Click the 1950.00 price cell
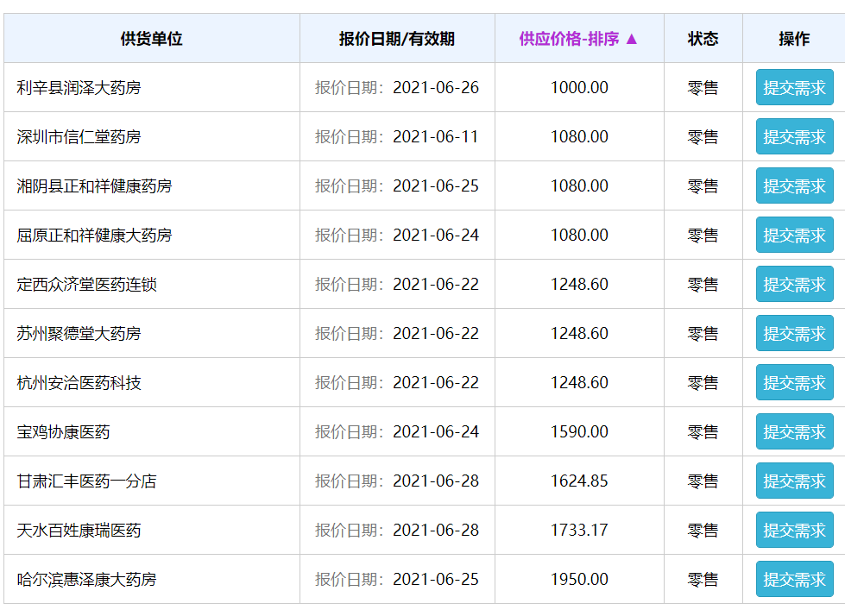Screen dimensions: 845x616 (579, 580)
